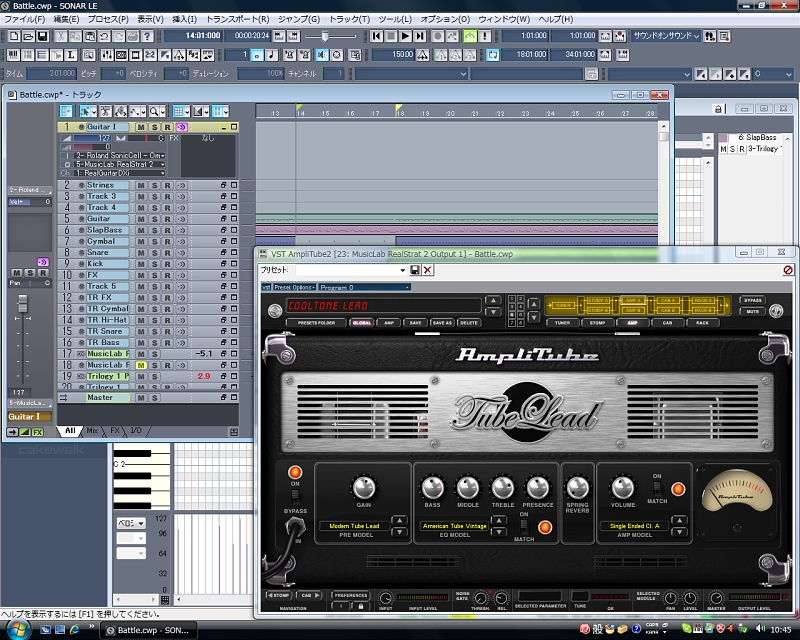Click the GAIN knob on the amp

364,488
